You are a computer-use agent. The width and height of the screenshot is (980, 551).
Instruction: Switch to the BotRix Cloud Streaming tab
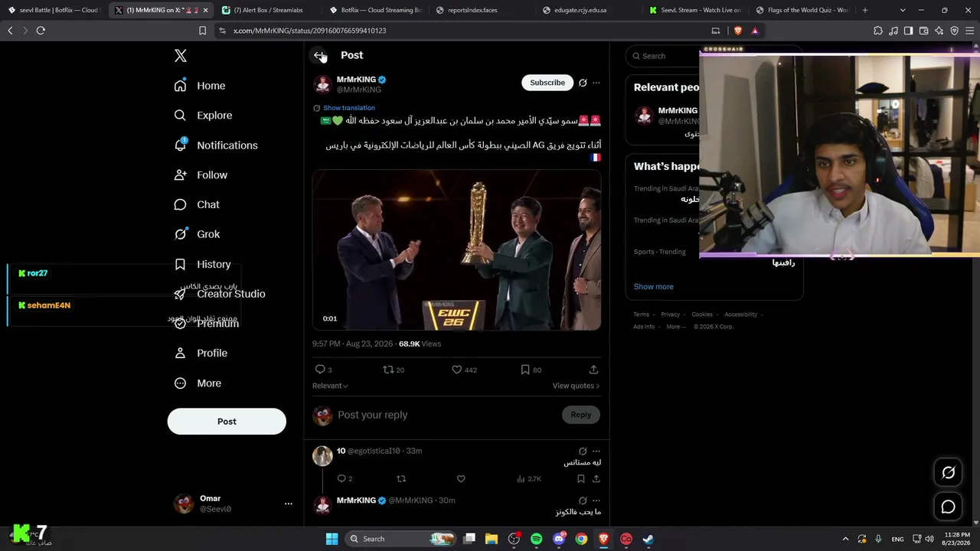tap(375, 11)
